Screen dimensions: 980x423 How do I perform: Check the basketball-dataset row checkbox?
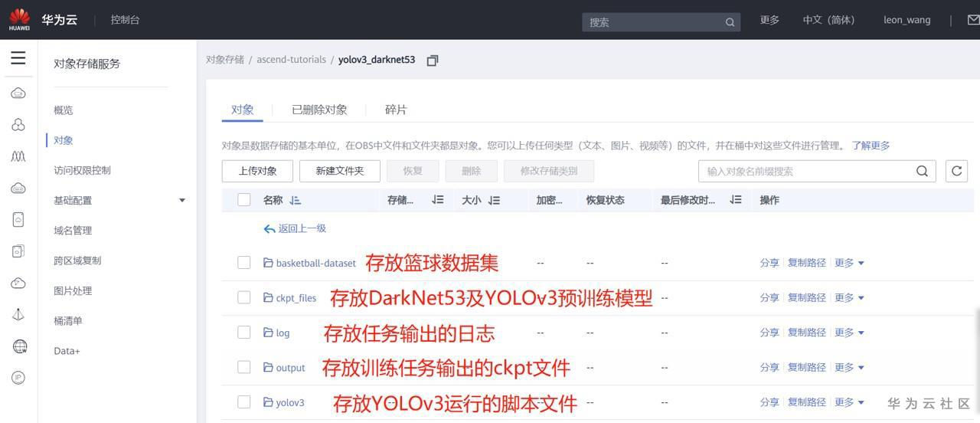tap(244, 263)
